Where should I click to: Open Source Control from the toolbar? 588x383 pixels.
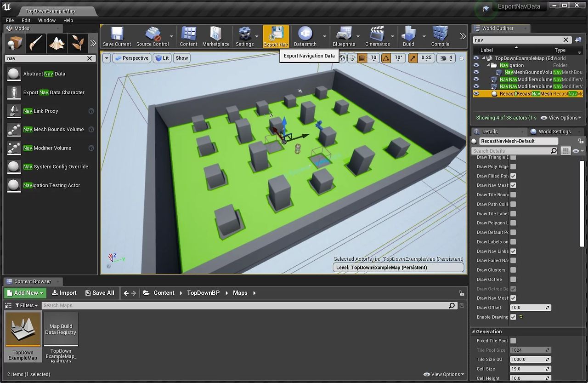[x=153, y=36]
